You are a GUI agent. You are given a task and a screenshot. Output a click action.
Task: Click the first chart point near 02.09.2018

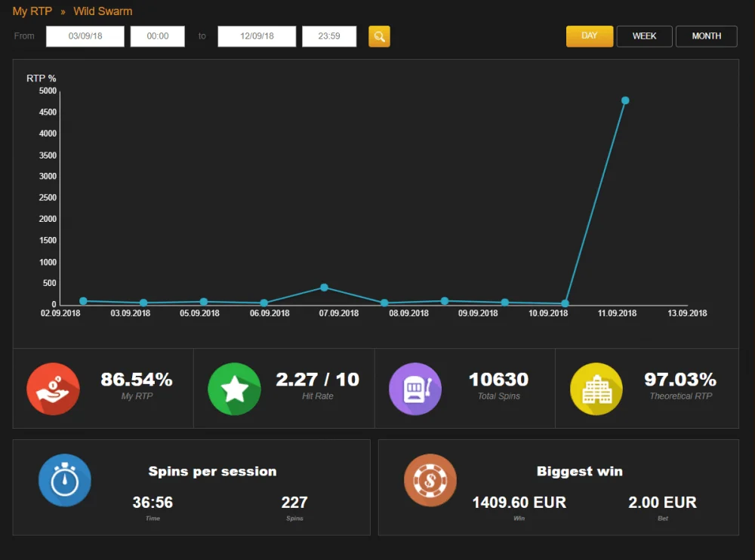coord(83,300)
